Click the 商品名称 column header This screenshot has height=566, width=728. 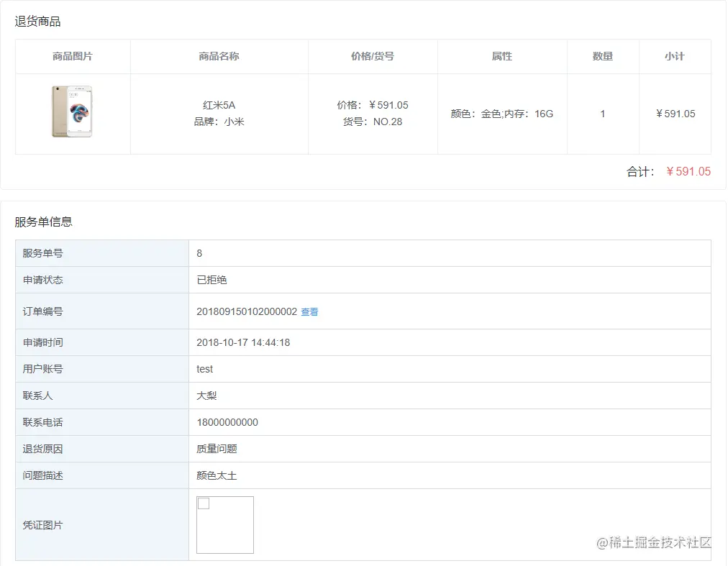tap(219, 56)
